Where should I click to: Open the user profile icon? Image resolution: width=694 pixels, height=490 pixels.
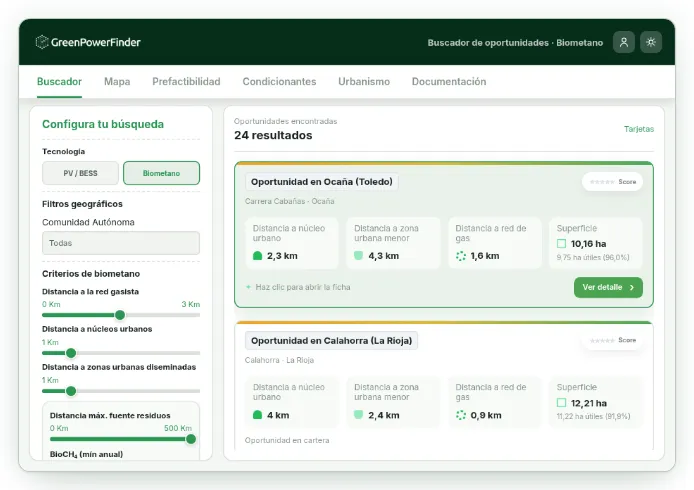coord(624,42)
